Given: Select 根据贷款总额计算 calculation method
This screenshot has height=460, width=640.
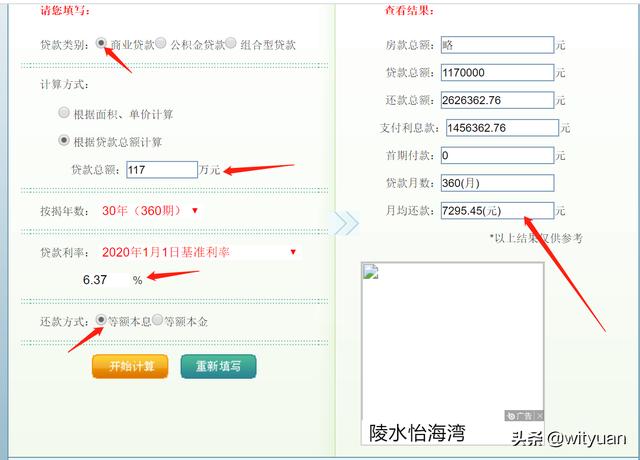Looking at the screenshot, I should pyautogui.click(x=65, y=141).
